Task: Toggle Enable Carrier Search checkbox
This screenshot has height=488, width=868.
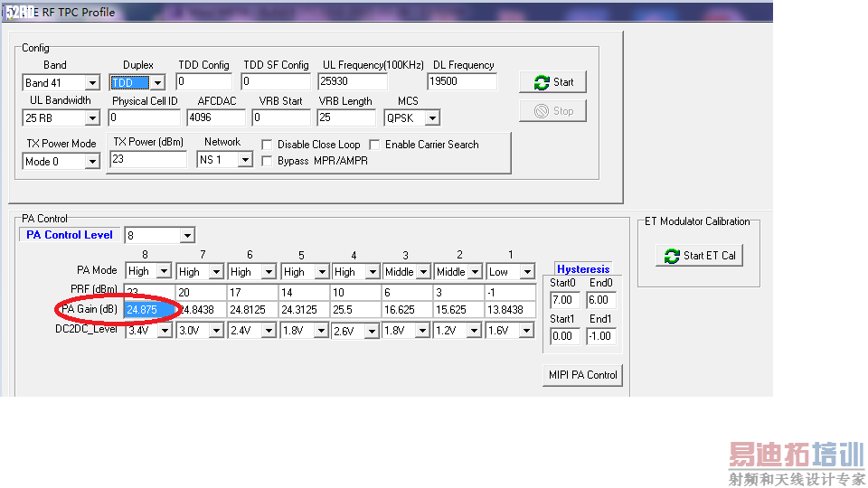Action: tap(374, 145)
